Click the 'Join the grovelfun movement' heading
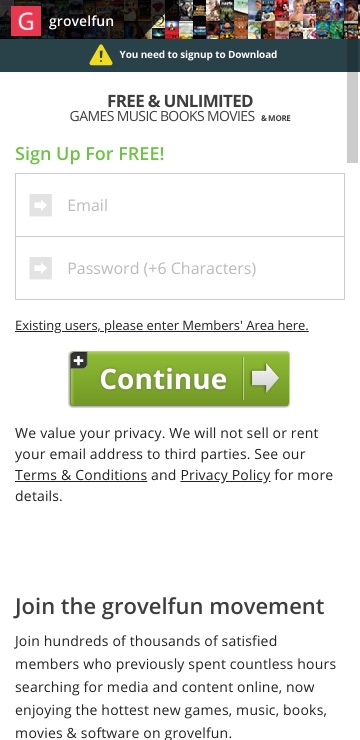The width and height of the screenshot is (360, 740). click(x=169, y=606)
